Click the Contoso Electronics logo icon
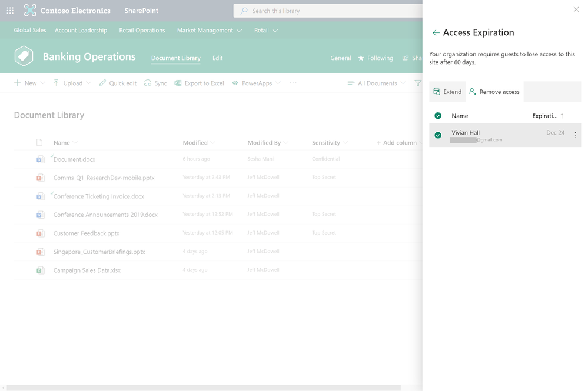This screenshot has width=588, height=391. [x=30, y=11]
